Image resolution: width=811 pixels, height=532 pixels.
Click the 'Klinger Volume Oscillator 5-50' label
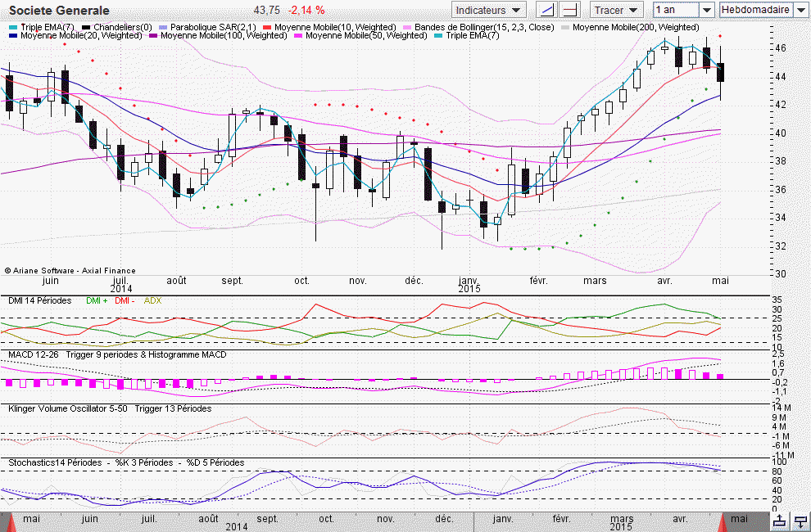pyautogui.click(x=69, y=409)
